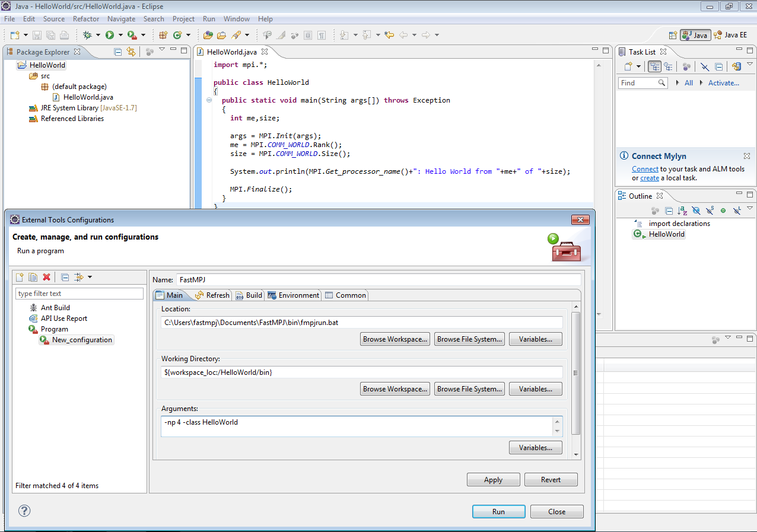
Task: Expand the New wizard dropdown arrow
Action: coord(26,35)
